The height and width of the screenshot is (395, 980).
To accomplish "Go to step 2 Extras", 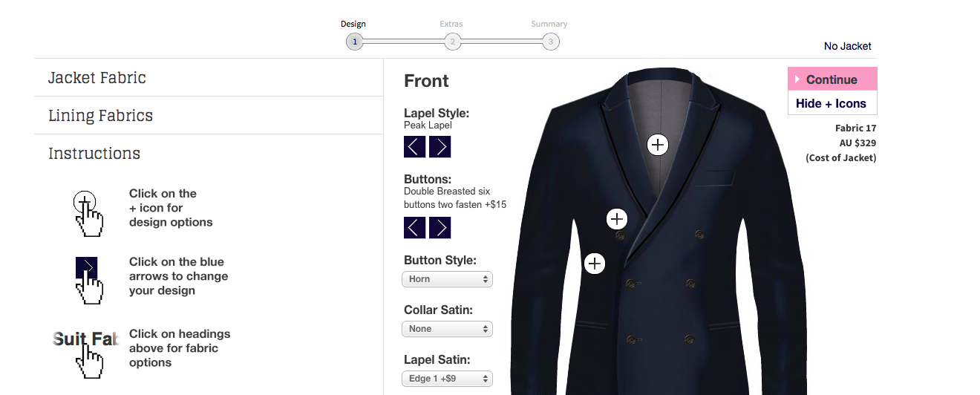I will coord(451,42).
